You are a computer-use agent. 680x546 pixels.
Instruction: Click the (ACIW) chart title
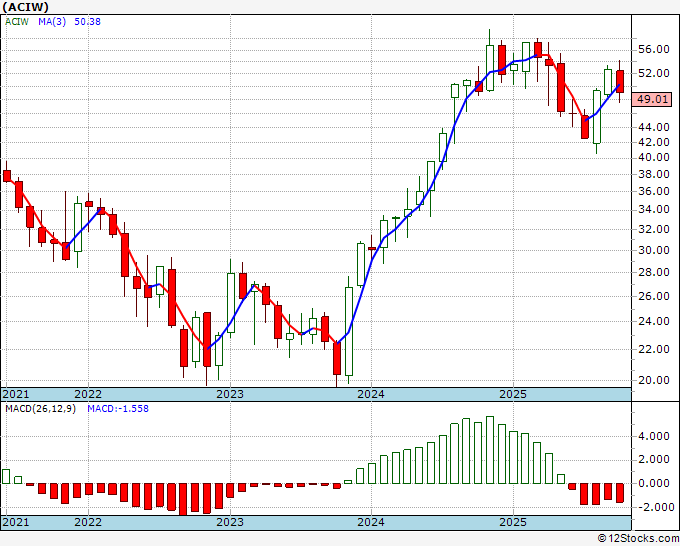(26, 7)
